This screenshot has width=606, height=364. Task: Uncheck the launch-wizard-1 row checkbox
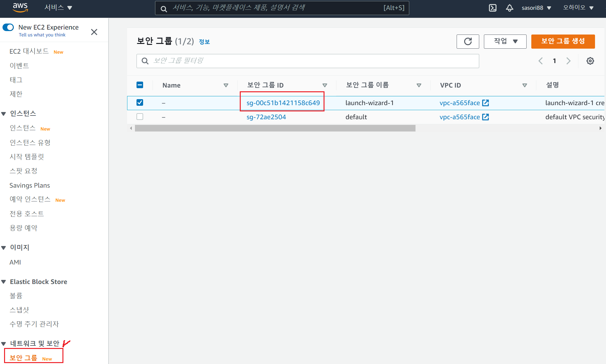click(x=140, y=103)
